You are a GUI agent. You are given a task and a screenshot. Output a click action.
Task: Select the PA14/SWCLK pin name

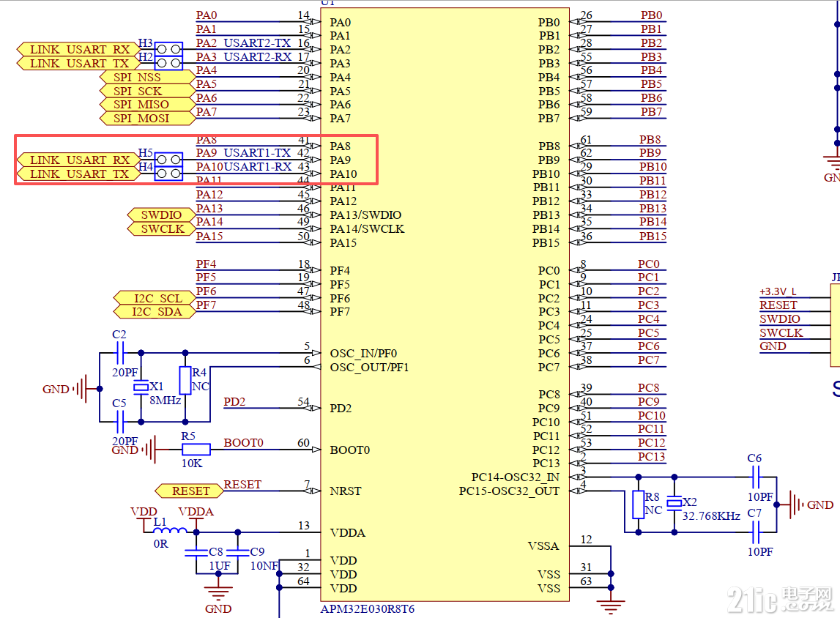point(367,228)
